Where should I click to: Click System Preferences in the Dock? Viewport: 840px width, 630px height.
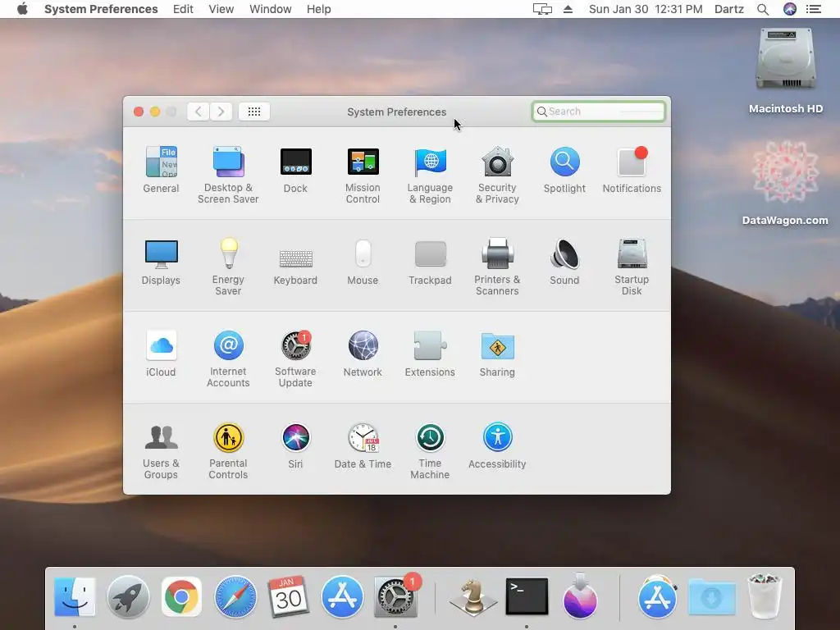[396, 596]
